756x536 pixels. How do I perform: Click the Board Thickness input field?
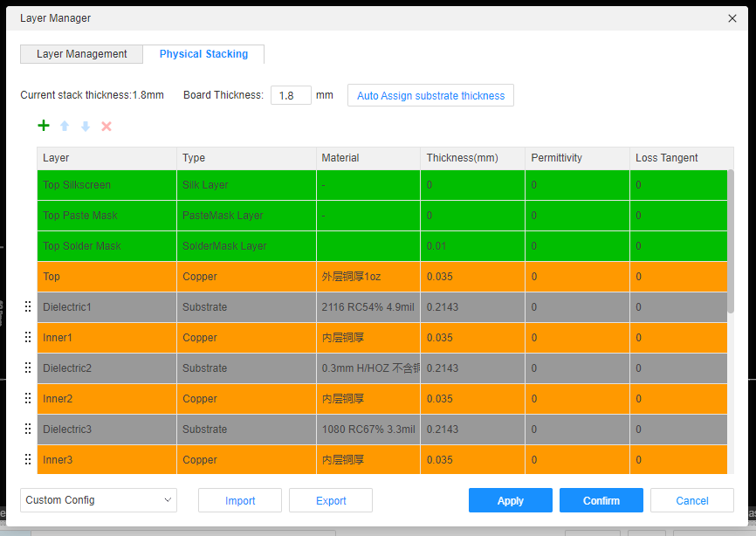(291, 95)
